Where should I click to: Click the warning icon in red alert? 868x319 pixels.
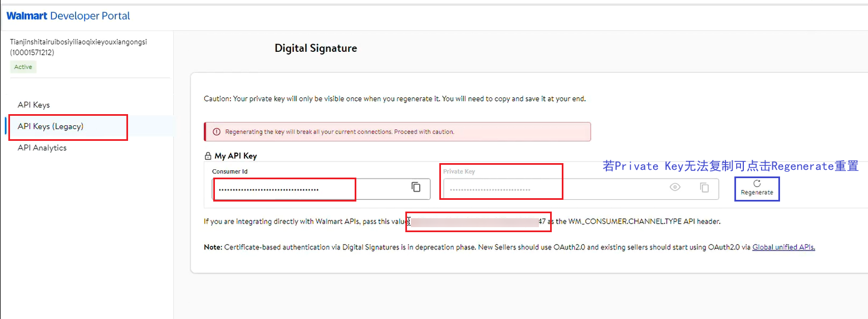pos(217,132)
